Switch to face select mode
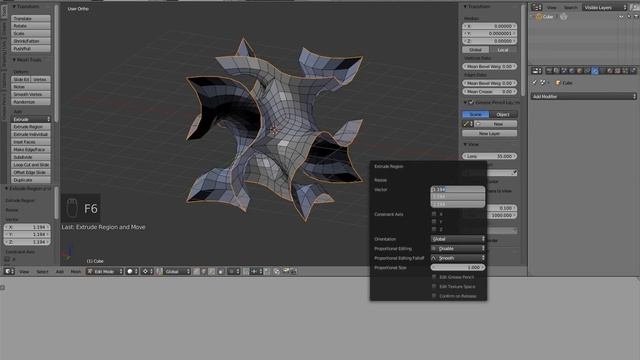This screenshot has height=360, width=640. tap(211, 271)
